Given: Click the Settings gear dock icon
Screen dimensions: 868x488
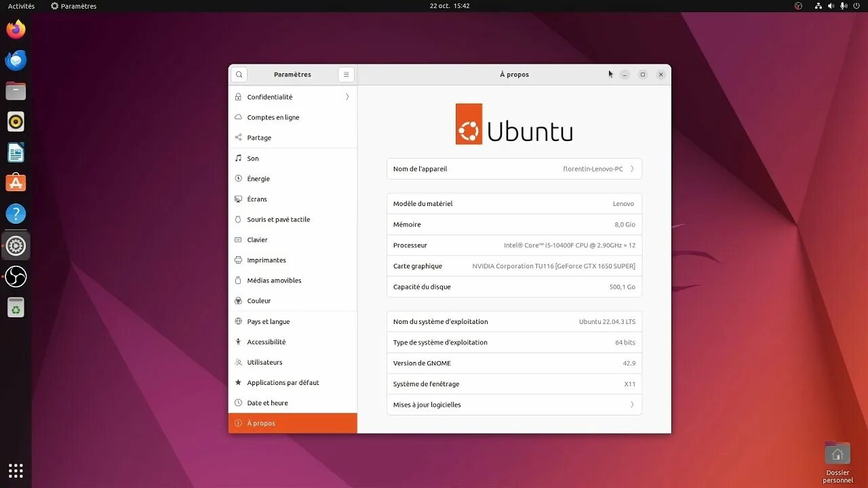Looking at the screenshot, I should (16, 245).
